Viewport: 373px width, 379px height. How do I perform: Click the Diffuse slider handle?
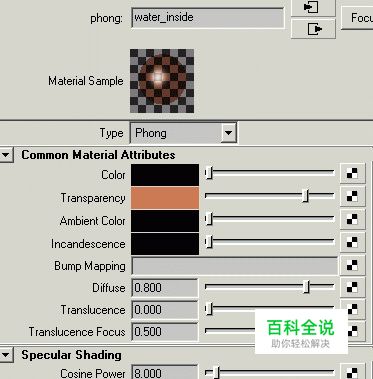[306, 287]
